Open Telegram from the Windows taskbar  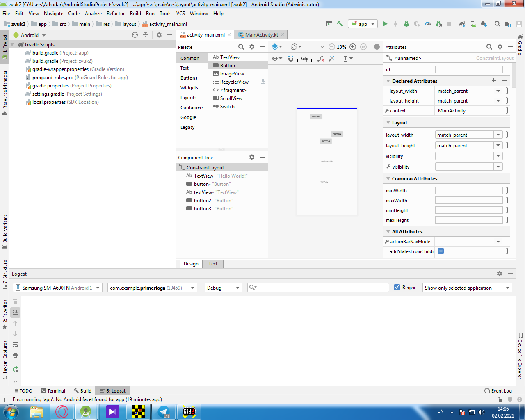164,411
